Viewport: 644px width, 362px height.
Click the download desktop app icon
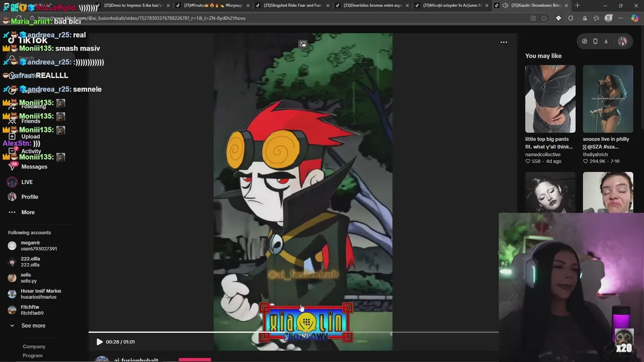pos(606,41)
